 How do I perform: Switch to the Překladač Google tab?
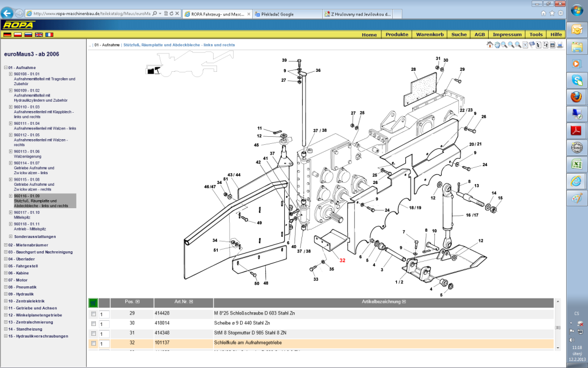[x=287, y=14]
